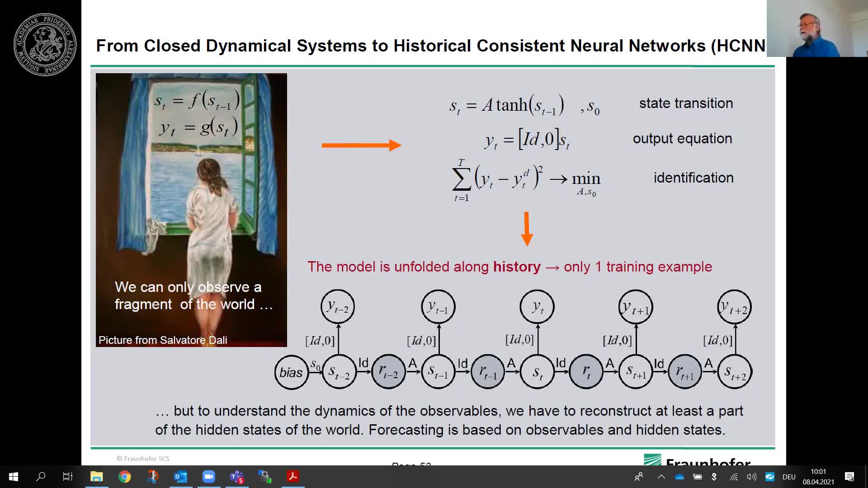This screenshot has height=488, width=868.
Task: Click the People icon in the tray
Action: [639, 477]
